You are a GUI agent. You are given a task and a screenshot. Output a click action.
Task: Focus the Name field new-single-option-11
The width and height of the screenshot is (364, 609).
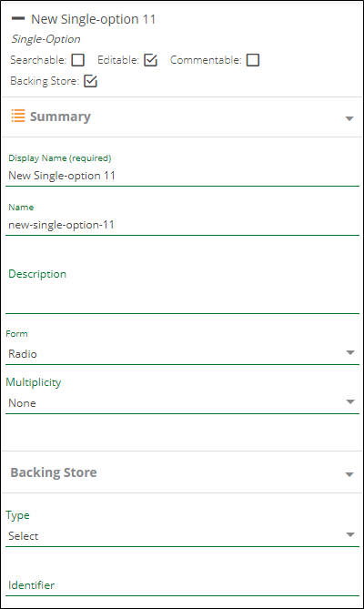[x=182, y=225]
